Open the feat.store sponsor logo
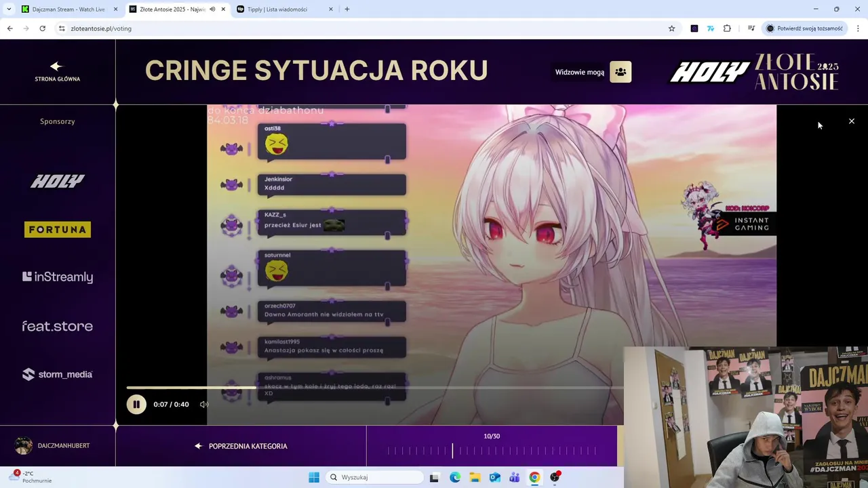The width and height of the screenshot is (868, 488). [x=58, y=326]
